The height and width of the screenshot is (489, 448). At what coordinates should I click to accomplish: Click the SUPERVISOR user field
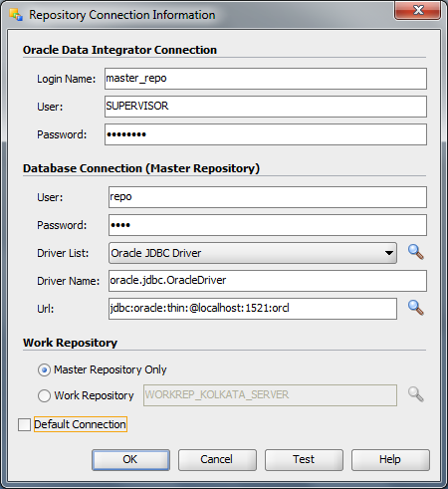point(266,107)
